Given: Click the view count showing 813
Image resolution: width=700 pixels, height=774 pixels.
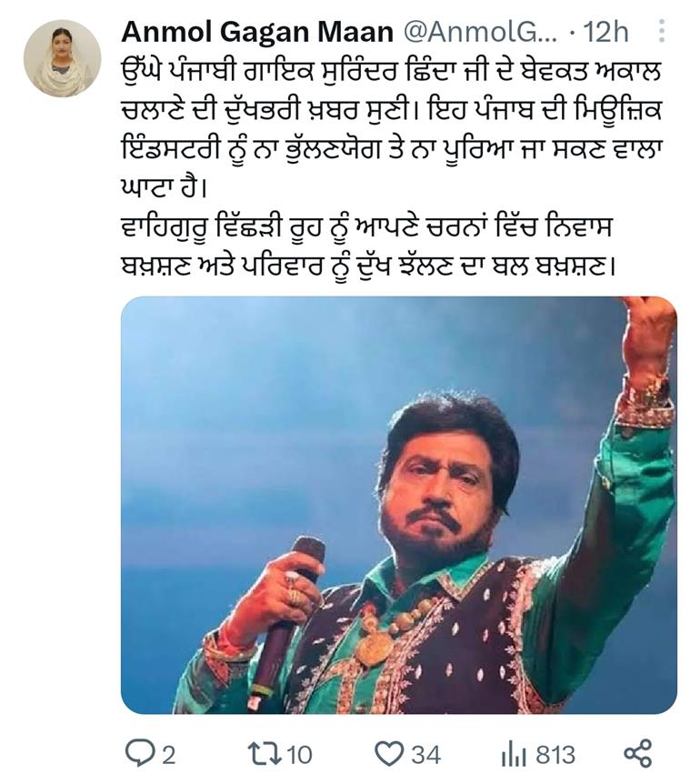Looking at the screenshot, I should point(555,755).
